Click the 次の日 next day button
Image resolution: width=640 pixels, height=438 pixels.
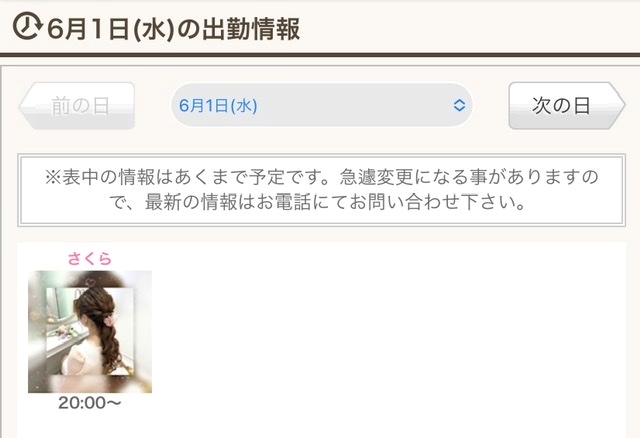click(567, 105)
